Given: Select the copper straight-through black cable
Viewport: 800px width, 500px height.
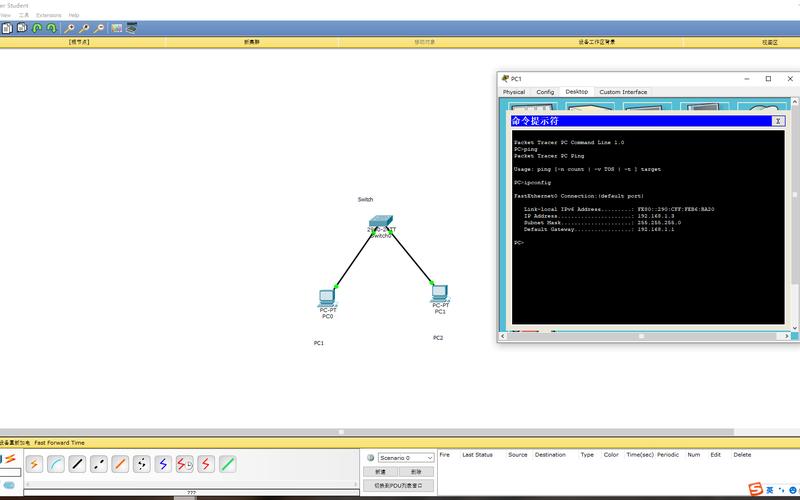Looking at the screenshot, I should pos(77,464).
